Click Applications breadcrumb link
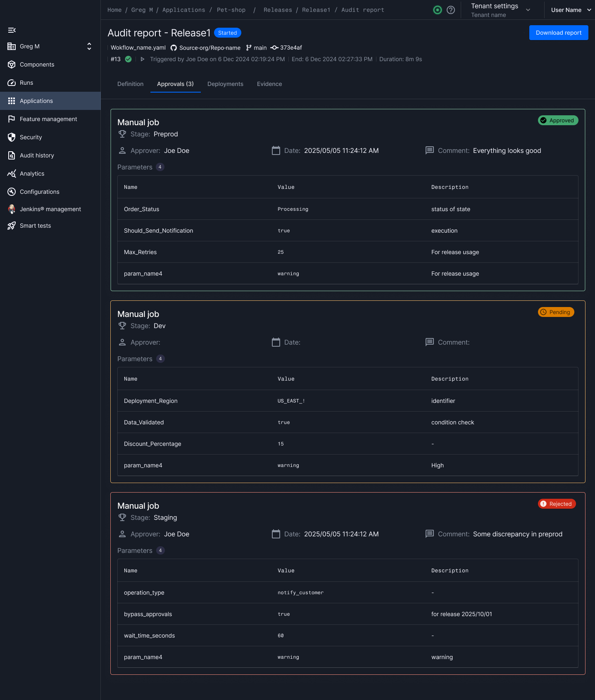595x700 pixels. pyautogui.click(x=183, y=10)
